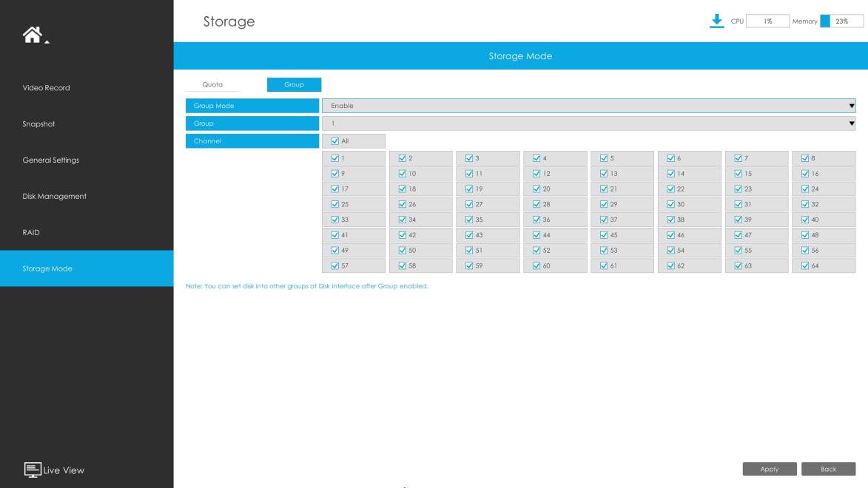Click the Channel row label

tap(252, 141)
